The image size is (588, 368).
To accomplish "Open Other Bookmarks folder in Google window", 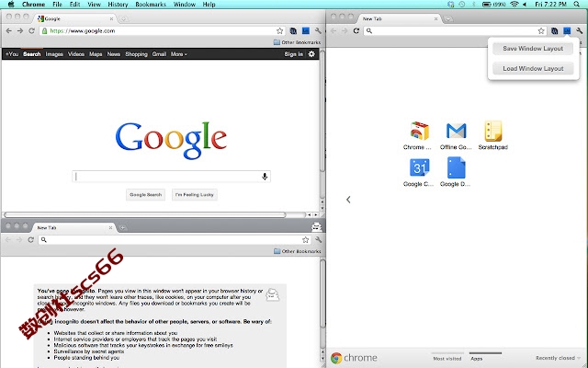I will coord(297,42).
